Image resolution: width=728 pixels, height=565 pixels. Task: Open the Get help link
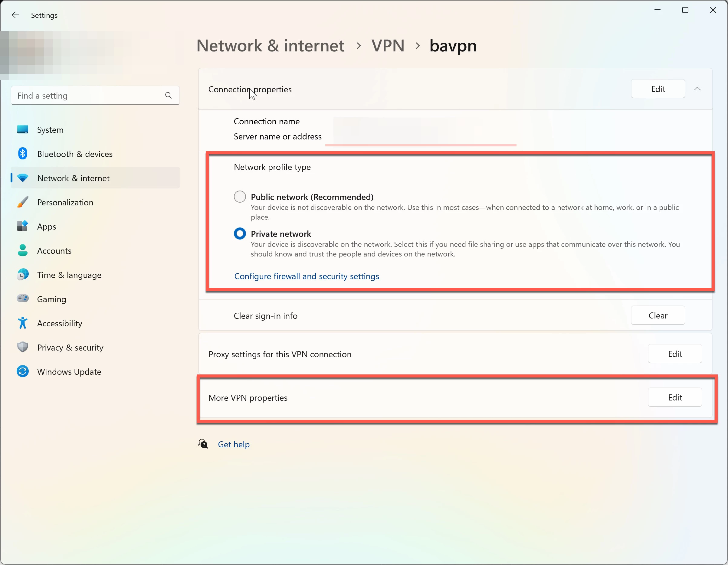click(234, 444)
